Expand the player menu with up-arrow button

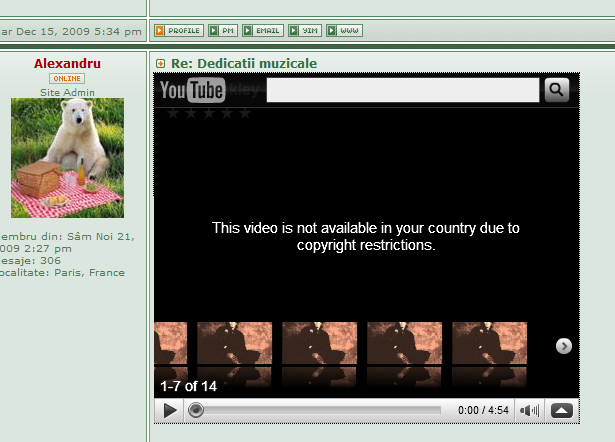click(562, 411)
